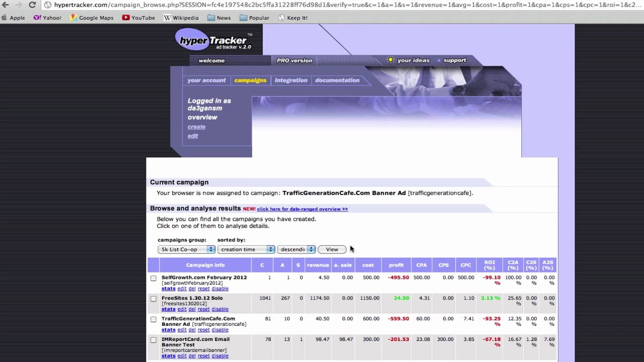Edit the FreeSites 1.30.12 Solo campaign
Viewport: 644px width, 362px height.
pyautogui.click(x=182, y=309)
